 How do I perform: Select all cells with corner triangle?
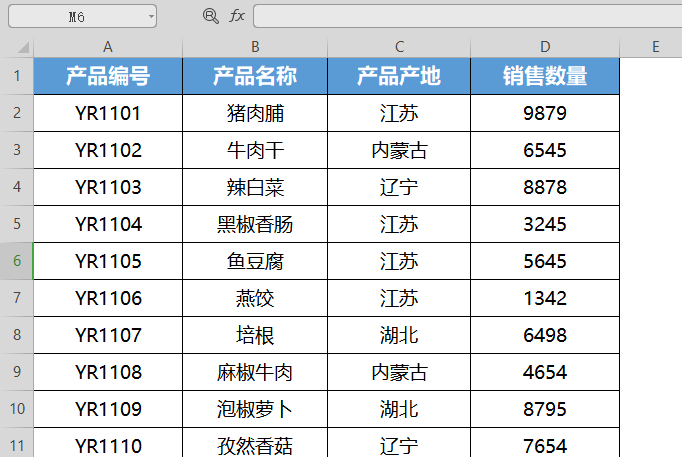point(23,47)
